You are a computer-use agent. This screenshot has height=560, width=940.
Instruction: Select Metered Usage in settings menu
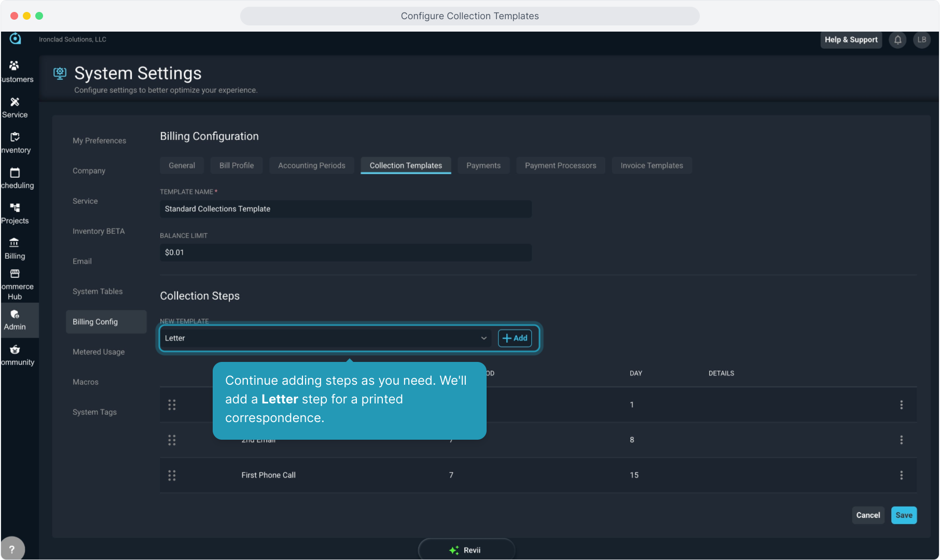99,352
